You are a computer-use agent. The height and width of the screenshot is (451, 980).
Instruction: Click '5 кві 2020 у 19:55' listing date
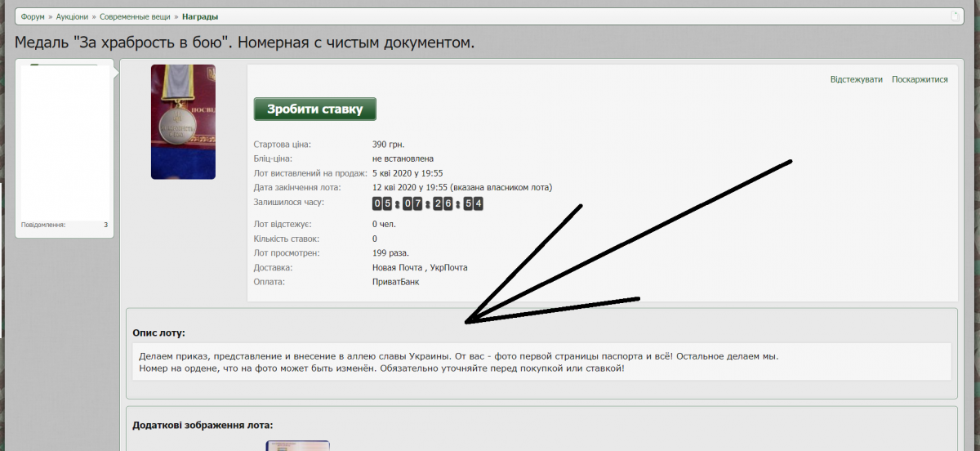[x=408, y=173]
